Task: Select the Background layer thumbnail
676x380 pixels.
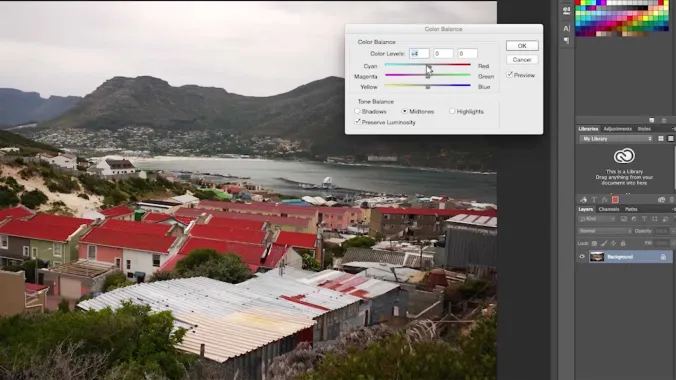Action: [x=597, y=257]
